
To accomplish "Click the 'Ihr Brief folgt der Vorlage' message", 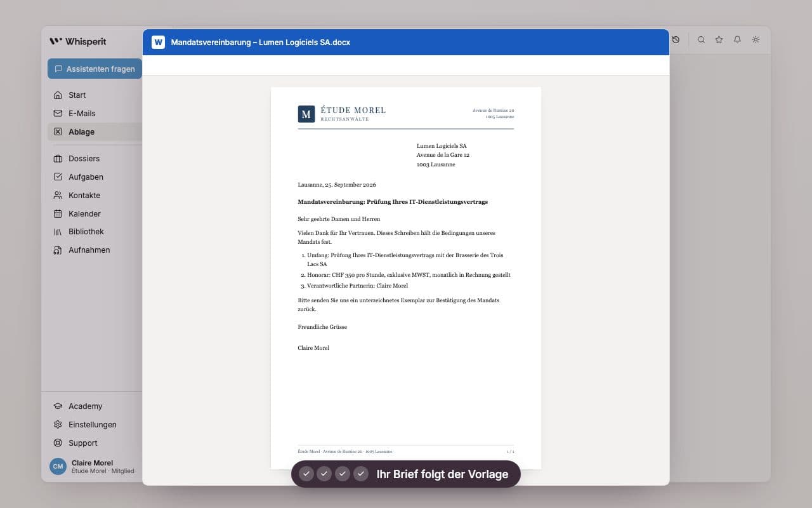I will coord(442,474).
